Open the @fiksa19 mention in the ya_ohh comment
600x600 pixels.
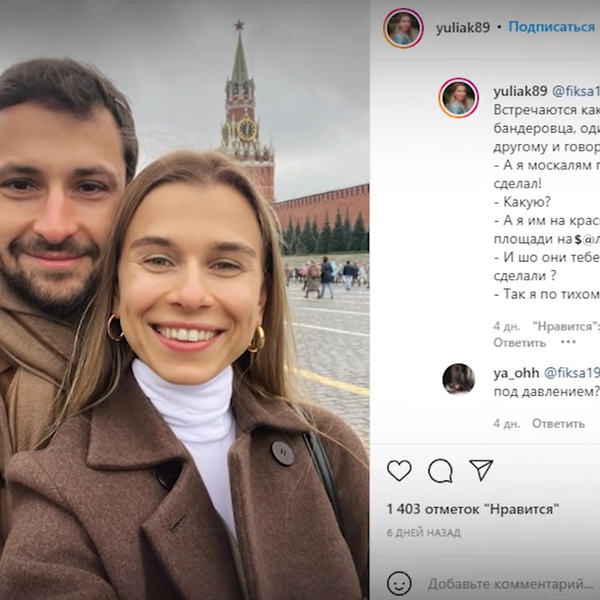pyautogui.click(x=572, y=373)
